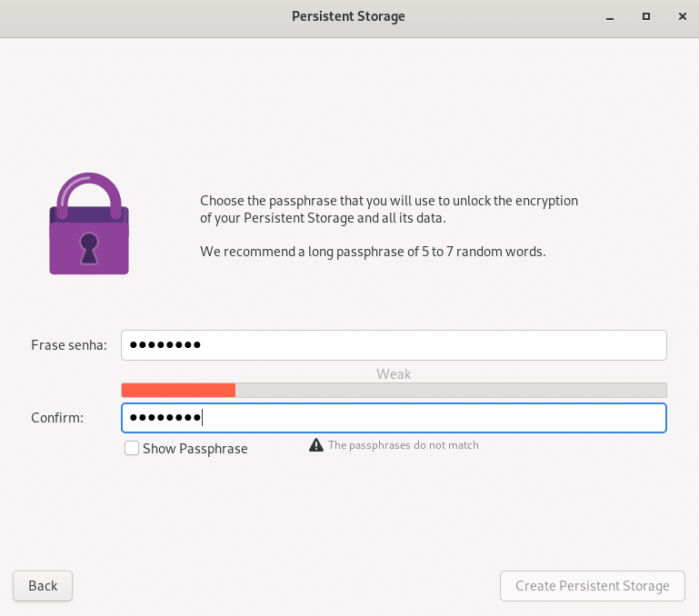Click the Weak strength label
The height and width of the screenshot is (616, 699).
tap(394, 373)
